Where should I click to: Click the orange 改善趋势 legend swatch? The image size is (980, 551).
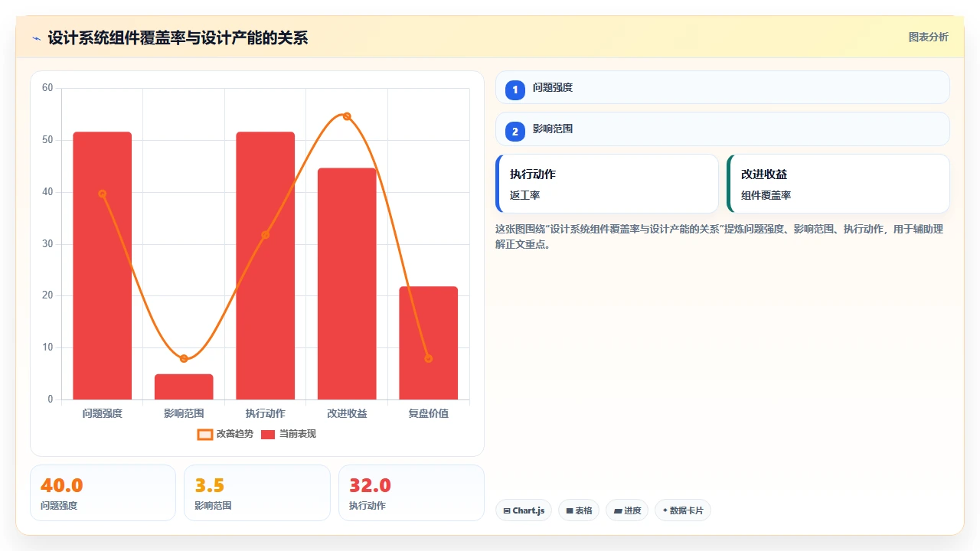point(205,434)
